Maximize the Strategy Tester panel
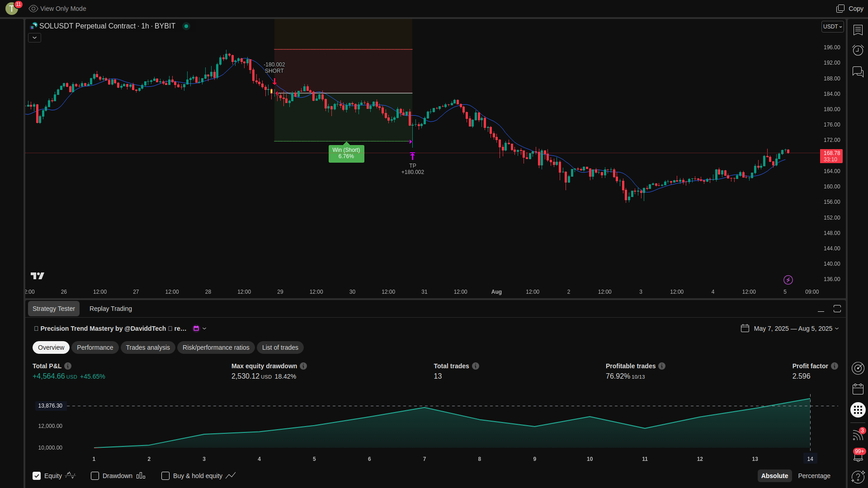Viewport: 868px width, 488px height. click(x=837, y=309)
